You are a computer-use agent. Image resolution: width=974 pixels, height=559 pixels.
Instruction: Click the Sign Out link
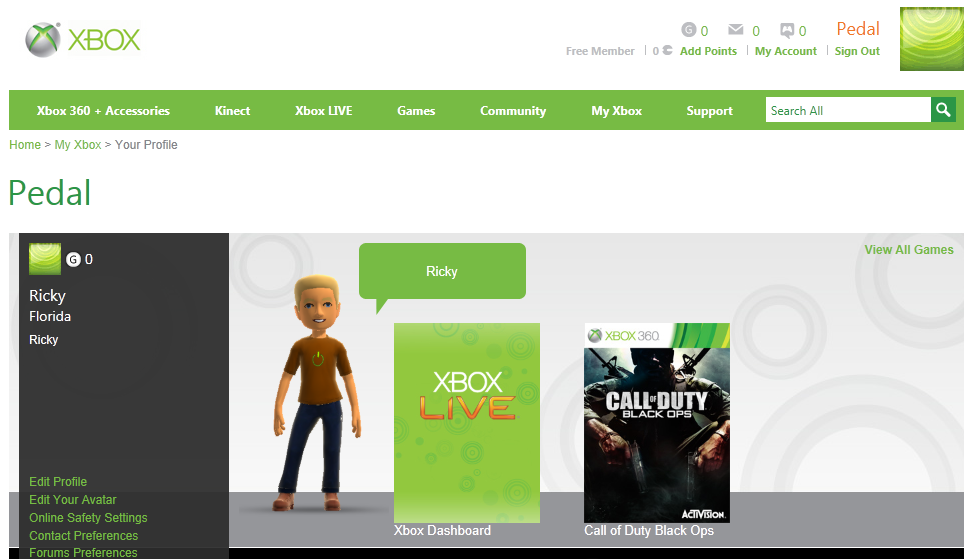click(857, 51)
